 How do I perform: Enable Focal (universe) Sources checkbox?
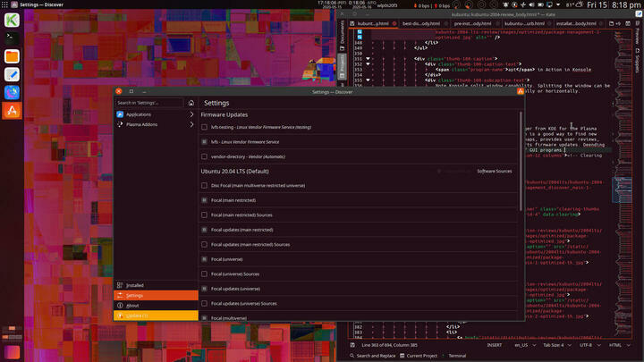[x=204, y=274]
